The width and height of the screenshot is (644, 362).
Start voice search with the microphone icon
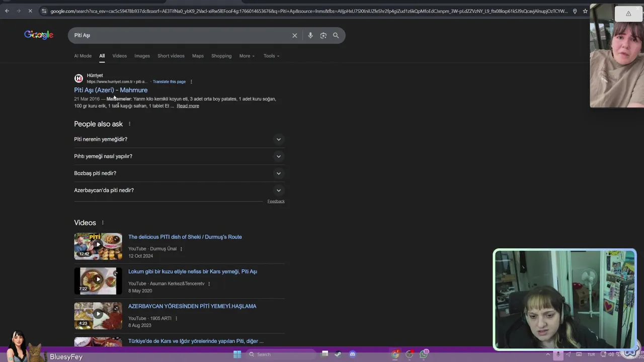point(310,35)
